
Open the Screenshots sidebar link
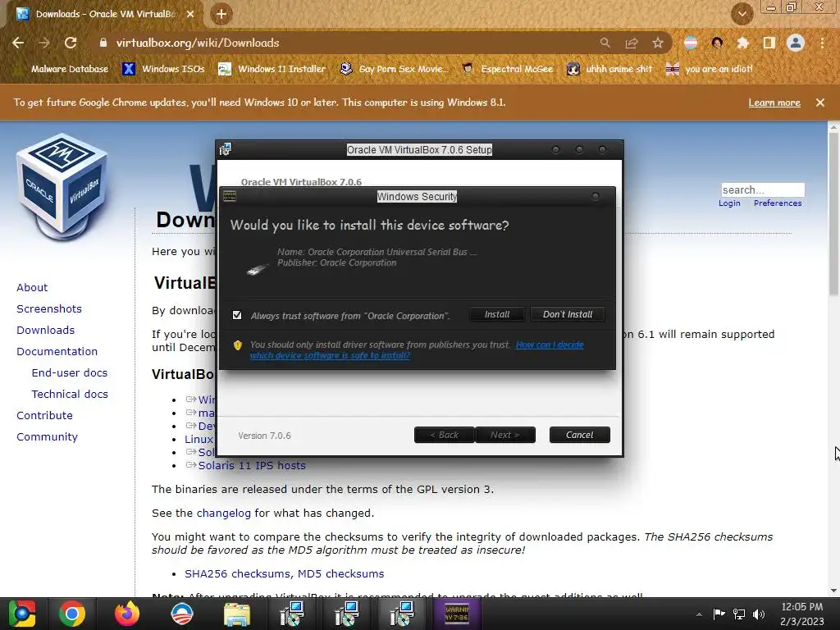point(49,309)
